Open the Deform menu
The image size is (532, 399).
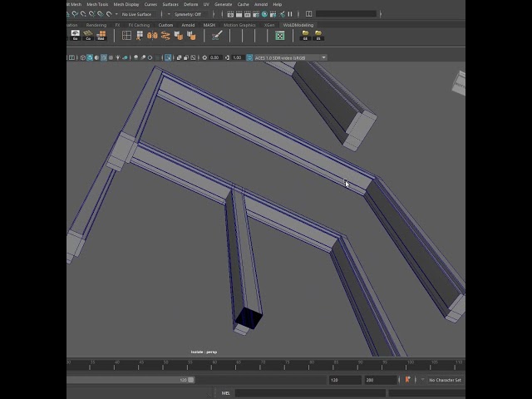[x=190, y=4]
